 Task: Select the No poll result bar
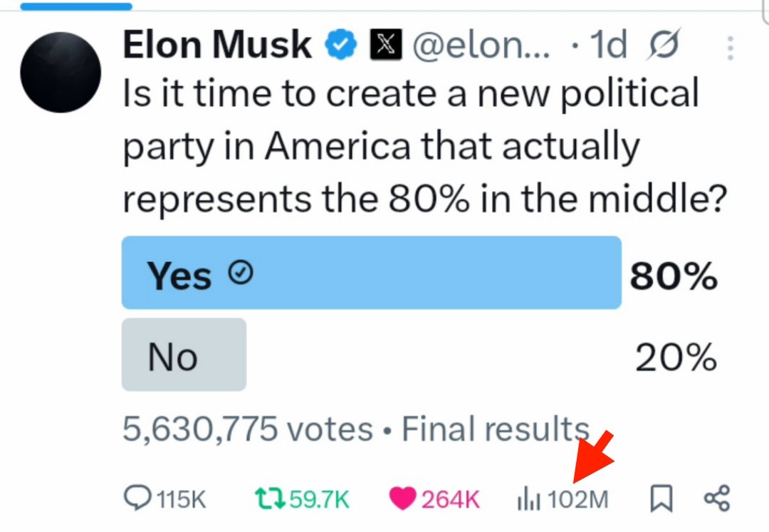pos(184,355)
